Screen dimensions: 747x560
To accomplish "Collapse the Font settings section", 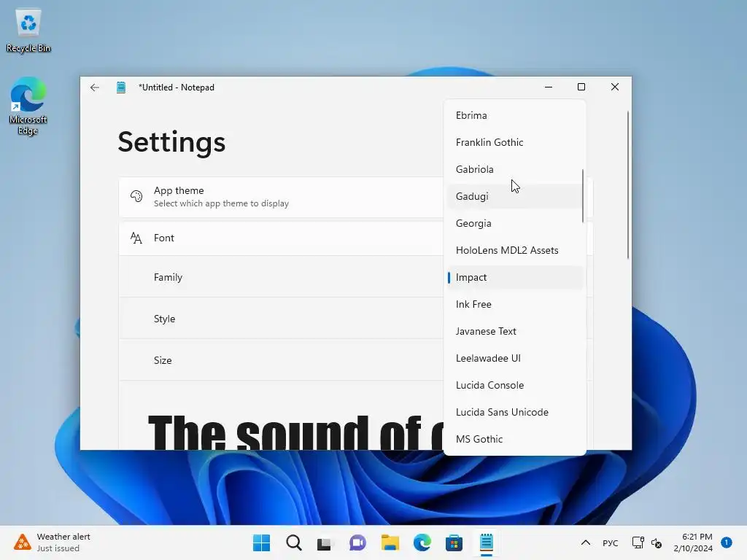I will point(356,238).
